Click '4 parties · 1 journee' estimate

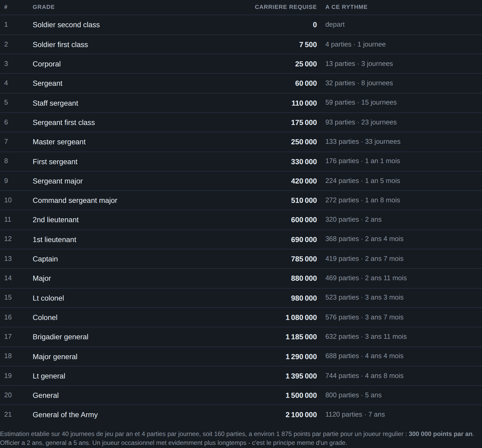(355, 44)
